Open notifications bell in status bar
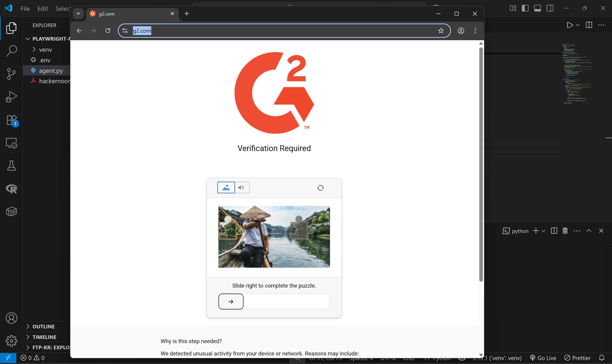Screen dimensions: 612x364 click(601, 358)
